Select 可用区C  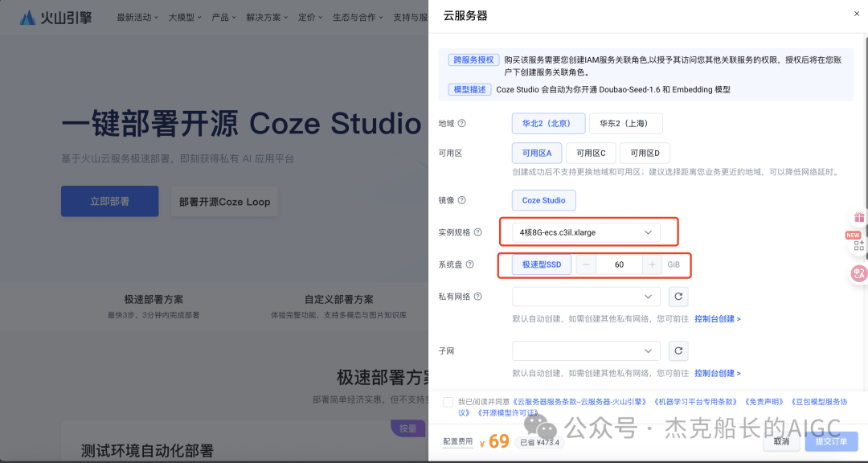click(x=591, y=153)
